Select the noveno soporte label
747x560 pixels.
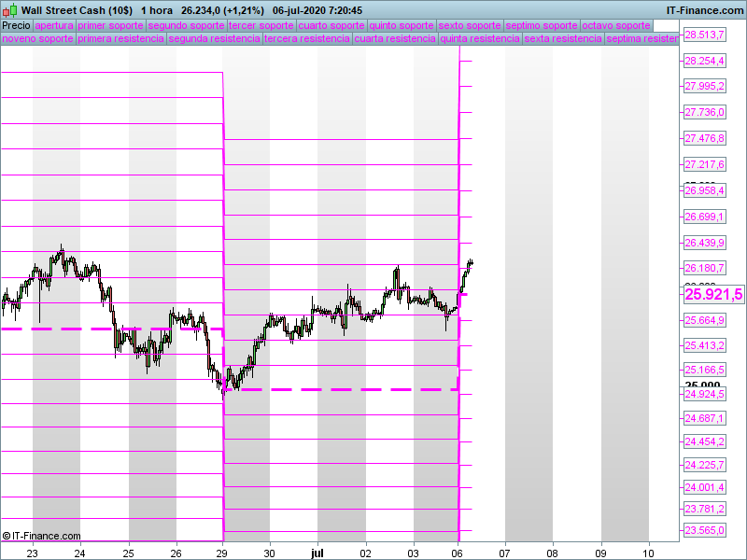[x=37, y=38]
